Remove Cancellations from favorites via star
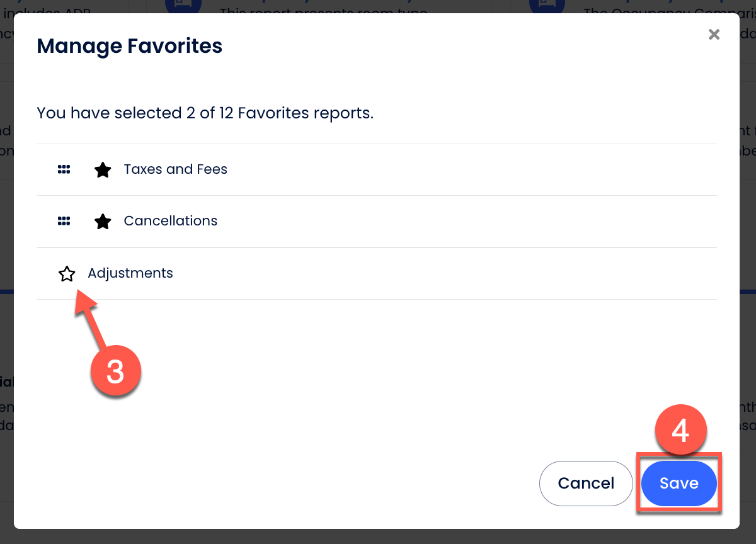The width and height of the screenshot is (756, 544). [103, 222]
